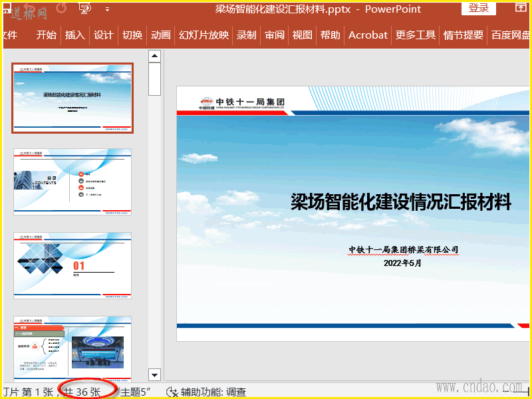
Task: Select the 录制 tab
Action: click(246, 35)
